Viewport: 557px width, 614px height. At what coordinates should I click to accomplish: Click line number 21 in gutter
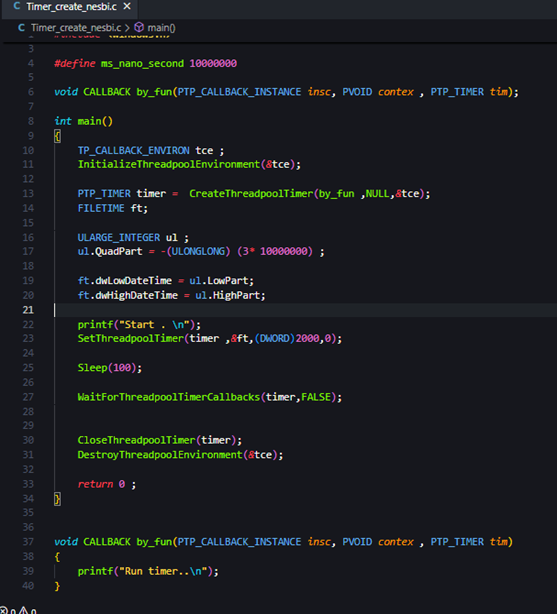click(x=28, y=310)
